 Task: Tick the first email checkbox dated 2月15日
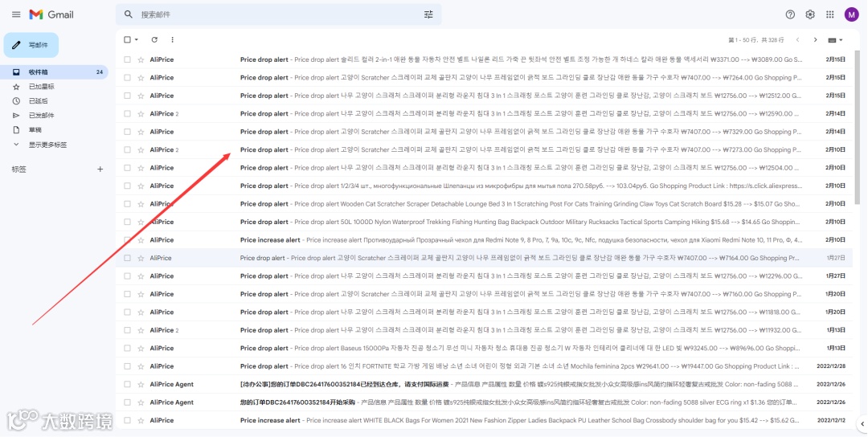[x=127, y=59]
